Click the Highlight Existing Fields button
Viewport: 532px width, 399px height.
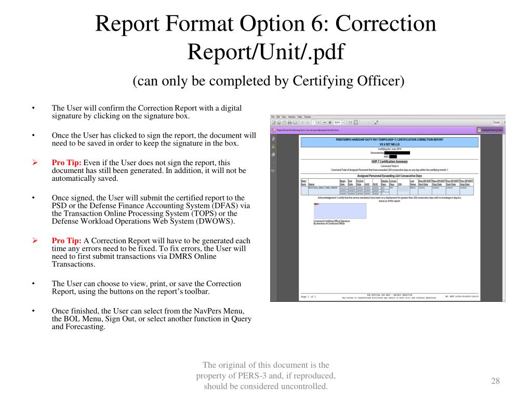489,130
